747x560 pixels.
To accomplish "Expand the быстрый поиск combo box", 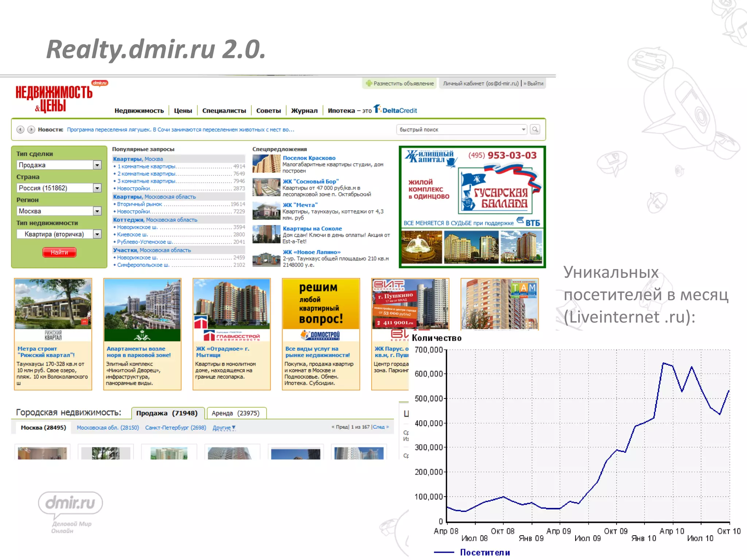I will [523, 129].
